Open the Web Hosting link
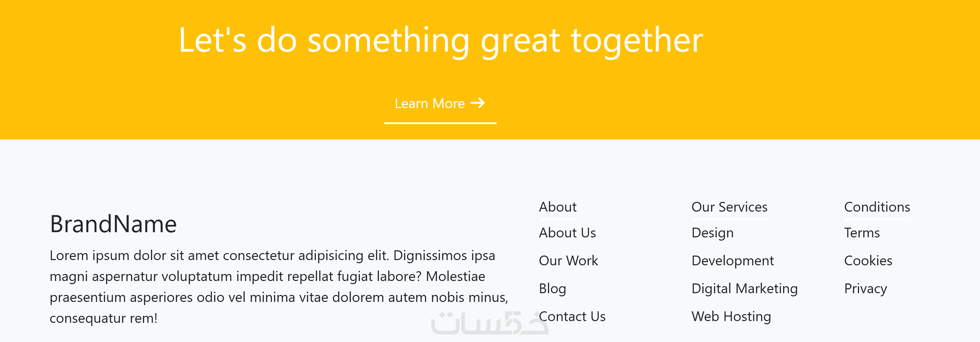980x342 pixels. pyautogui.click(x=731, y=317)
